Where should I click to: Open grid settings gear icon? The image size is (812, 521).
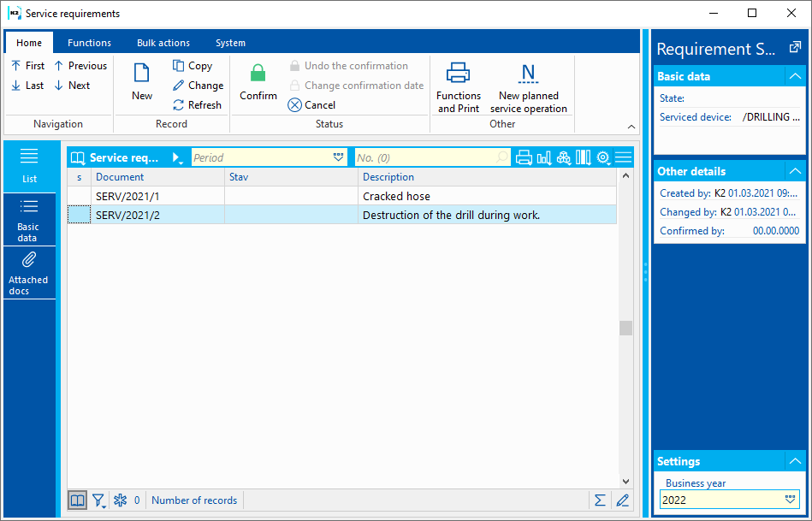click(603, 157)
